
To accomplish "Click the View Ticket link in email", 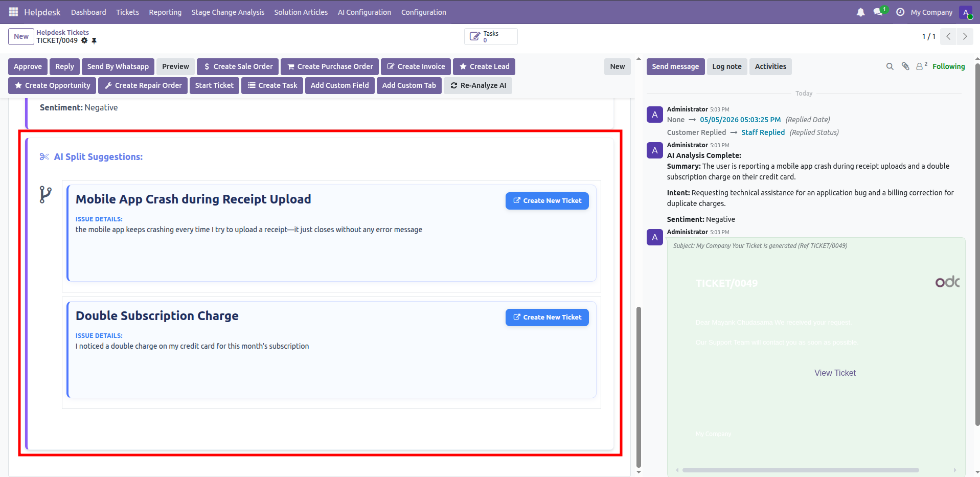I will (835, 373).
